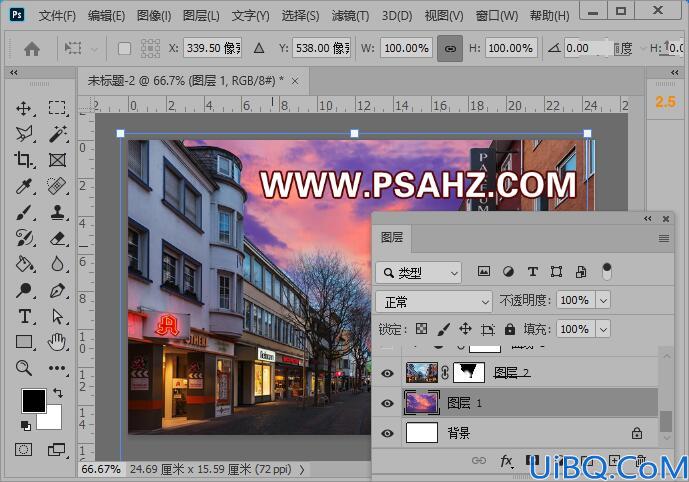The image size is (689, 482).
Task: Expand the status bar info arrow
Action: click(302, 470)
